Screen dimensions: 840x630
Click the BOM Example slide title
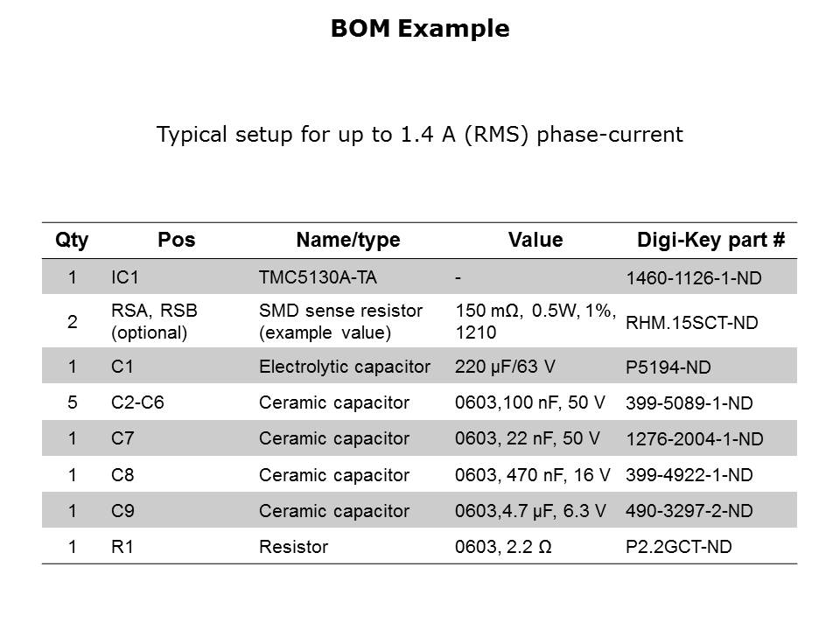(x=420, y=29)
